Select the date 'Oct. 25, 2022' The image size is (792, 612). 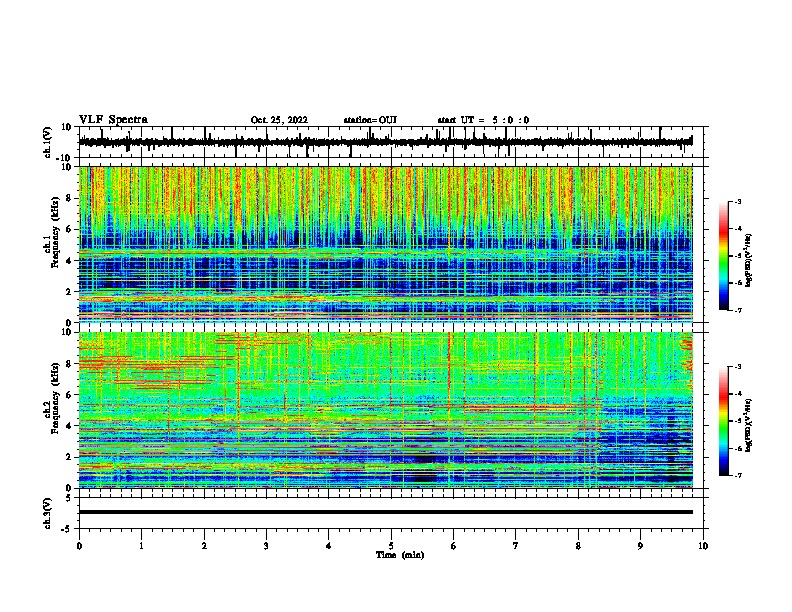279,120
